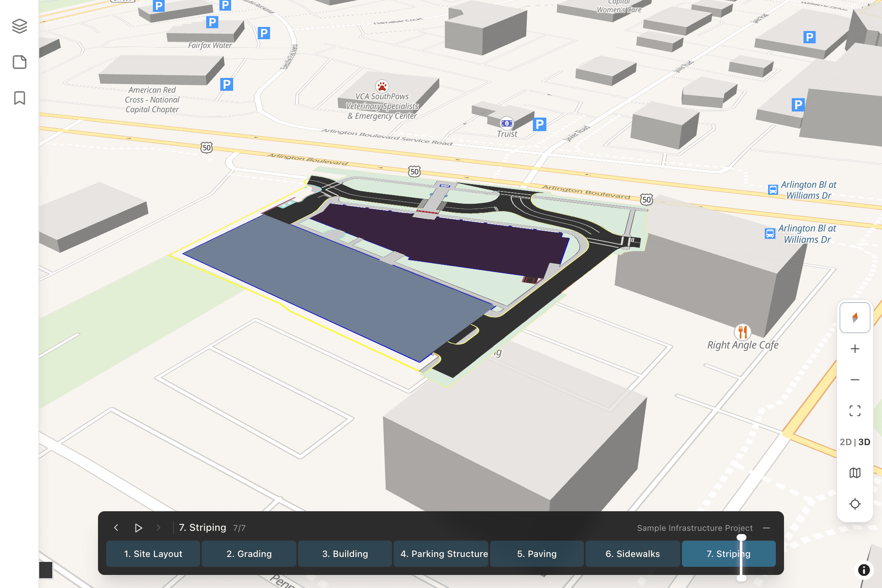882x588 pixels.
Task: Click upper Arlington Bl at Williams Dr bus stop
Action: (773, 190)
